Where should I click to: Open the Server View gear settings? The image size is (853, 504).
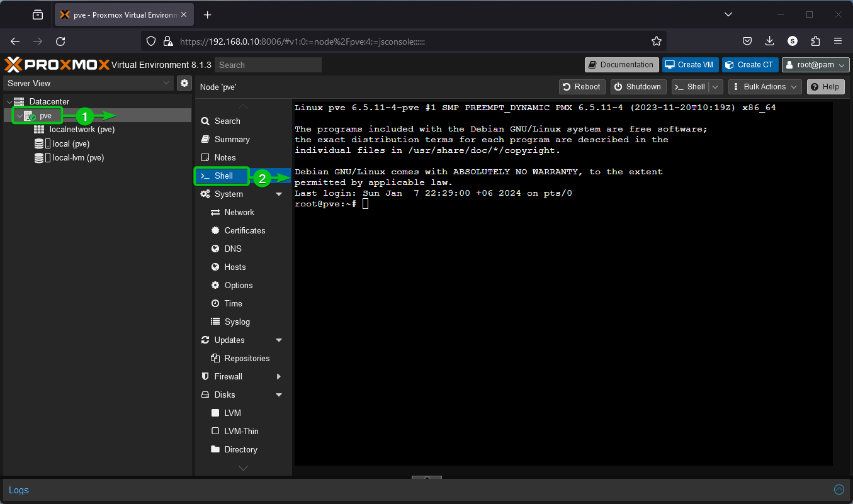coord(184,83)
